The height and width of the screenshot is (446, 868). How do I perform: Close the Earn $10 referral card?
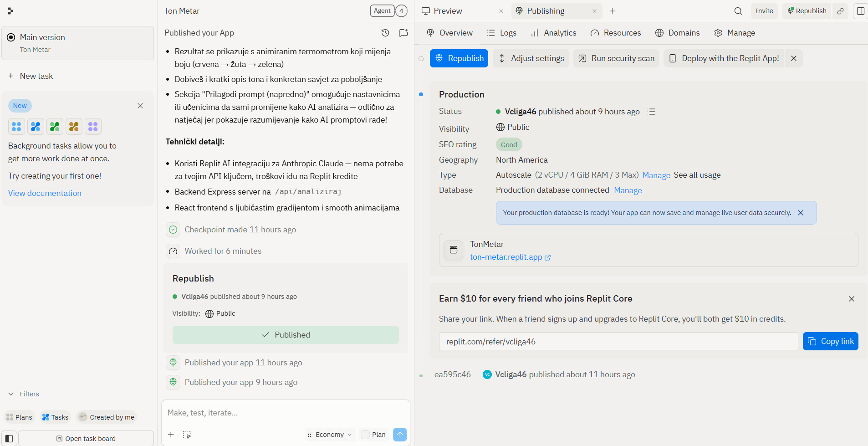(x=852, y=299)
